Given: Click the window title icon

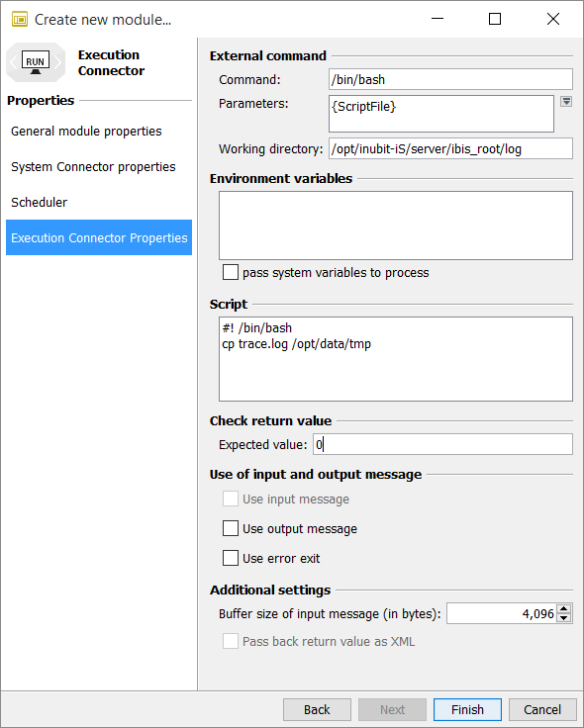Looking at the screenshot, I should [x=20, y=20].
